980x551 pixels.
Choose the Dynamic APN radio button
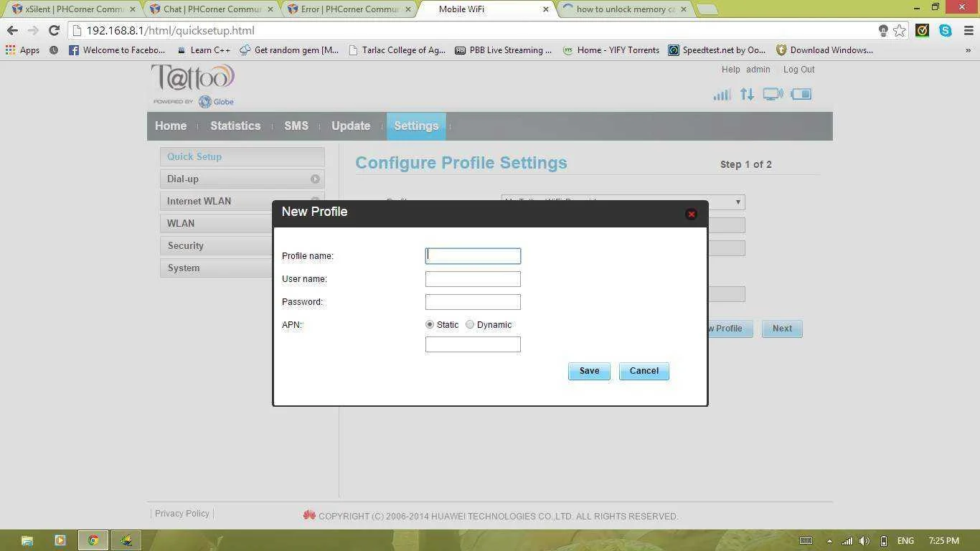tap(470, 324)
